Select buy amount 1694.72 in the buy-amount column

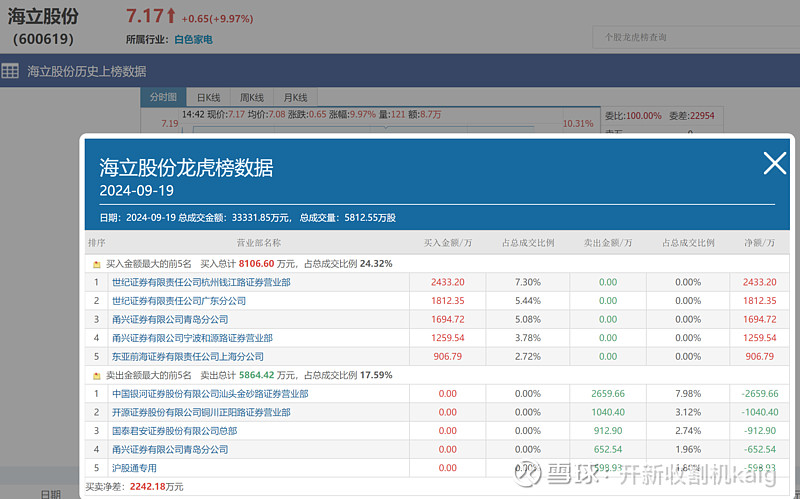click(447, 319)
